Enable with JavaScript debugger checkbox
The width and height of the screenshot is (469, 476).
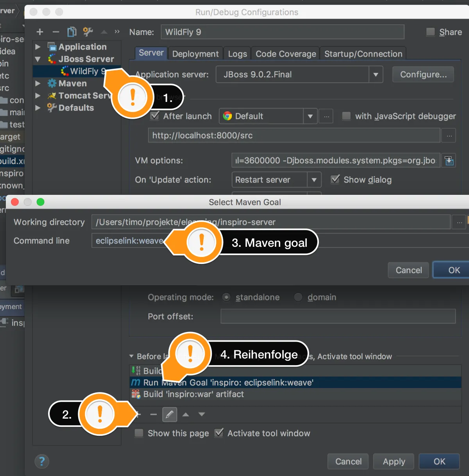coord(346,116)
